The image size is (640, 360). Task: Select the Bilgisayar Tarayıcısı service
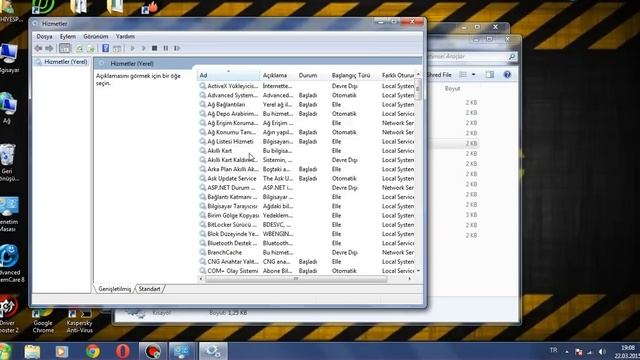(307, 206)
